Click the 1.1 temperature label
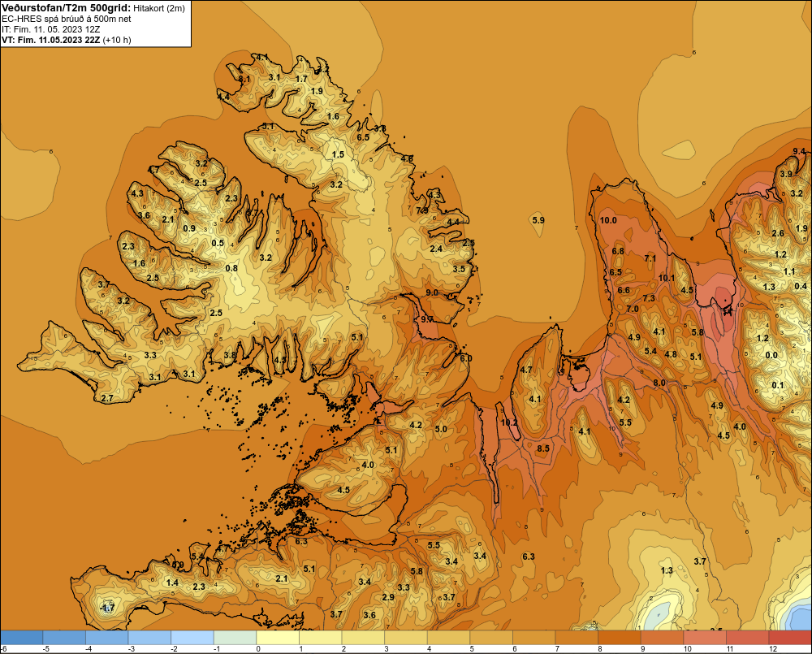The height and width of the screenshot is (654, 812). tap(788, 271)
